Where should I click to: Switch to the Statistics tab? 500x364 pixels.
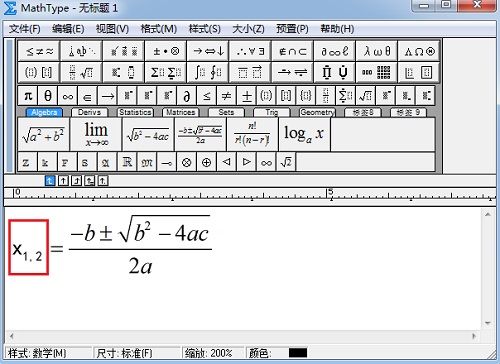(135, 112)
